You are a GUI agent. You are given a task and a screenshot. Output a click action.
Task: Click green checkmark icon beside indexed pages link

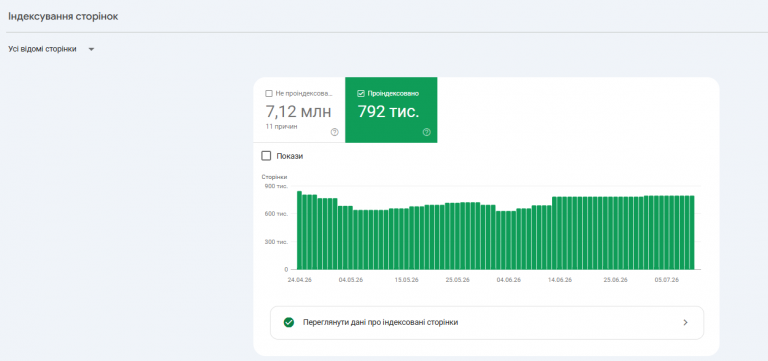(x=289, y=322)
